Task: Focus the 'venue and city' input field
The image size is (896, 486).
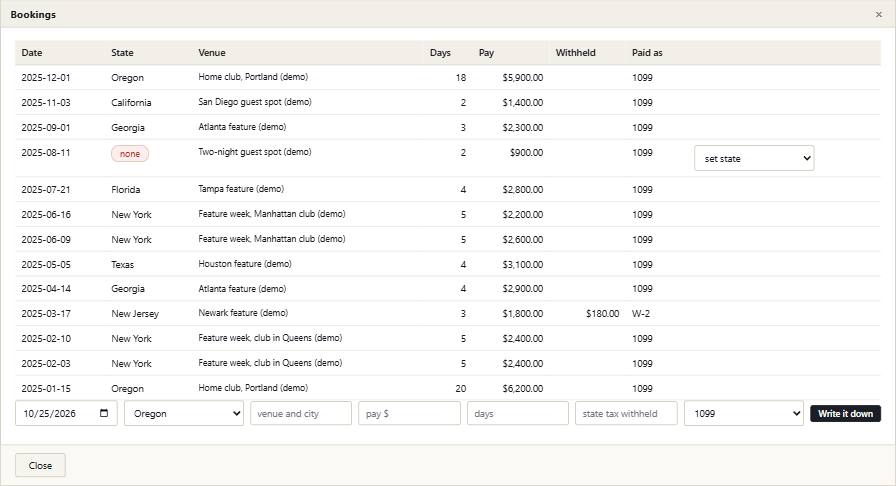Action: pos(301,413)
